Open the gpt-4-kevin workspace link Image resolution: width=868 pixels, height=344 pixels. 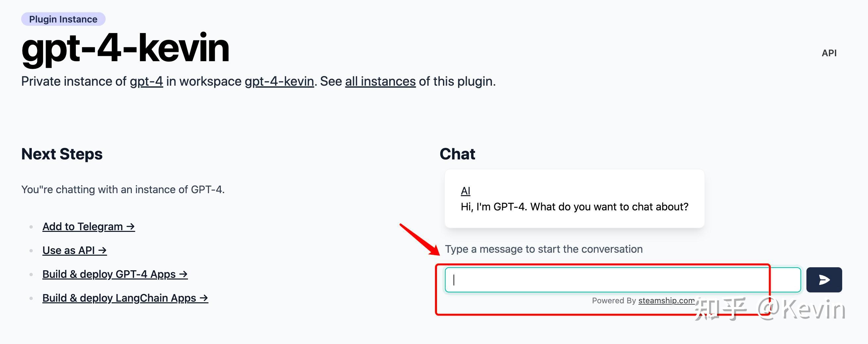[279, 81]
